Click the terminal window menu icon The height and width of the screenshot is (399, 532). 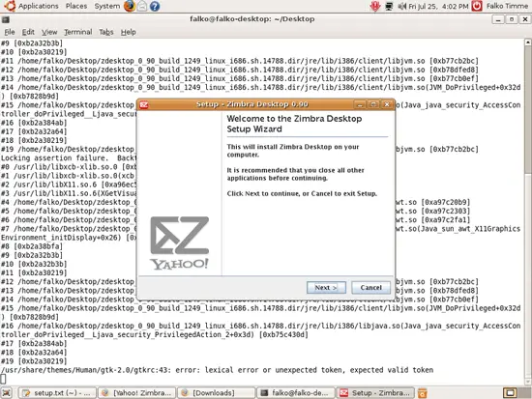[6, 19]
